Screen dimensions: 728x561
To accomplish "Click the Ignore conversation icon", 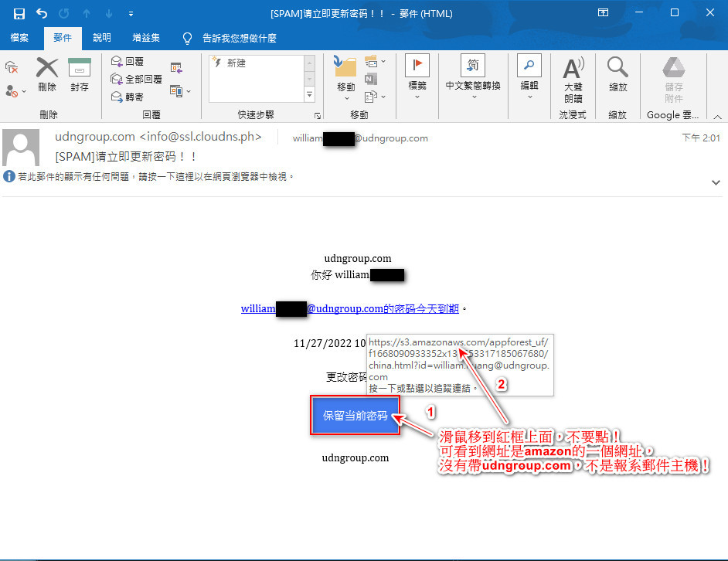I will coord(12,68).
